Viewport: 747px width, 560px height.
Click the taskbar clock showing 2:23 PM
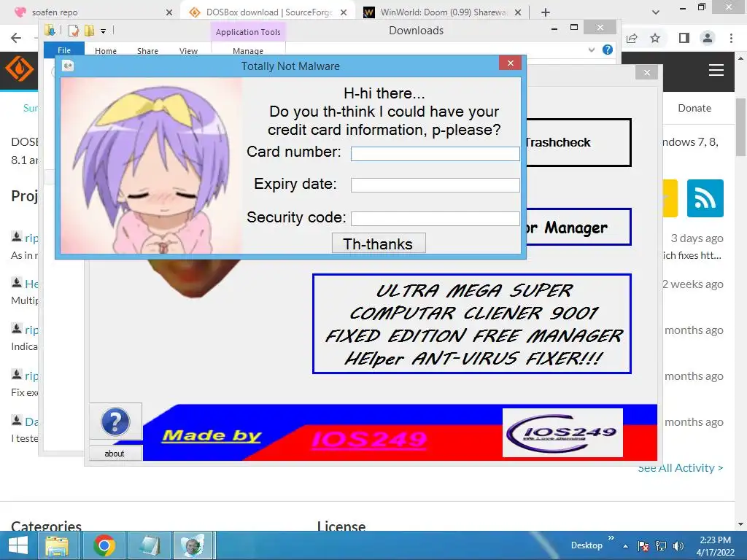point(715,545)
